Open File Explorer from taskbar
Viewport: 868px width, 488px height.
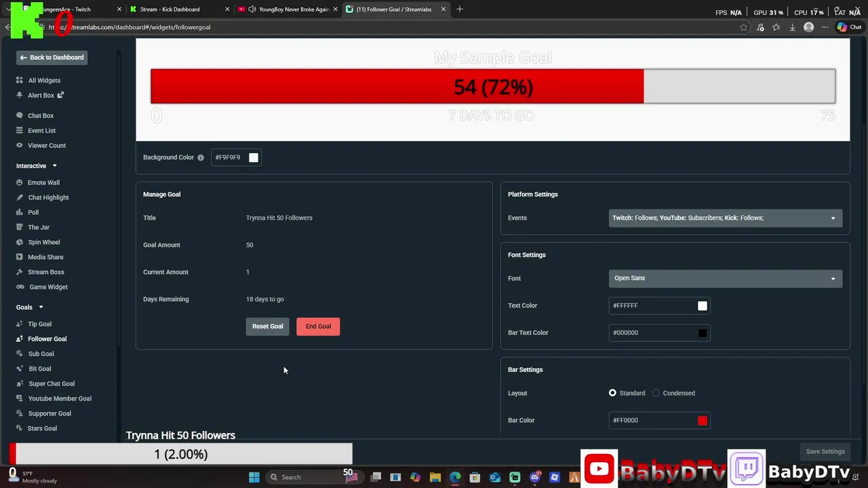pyautogui.click(x=435, y=477)
